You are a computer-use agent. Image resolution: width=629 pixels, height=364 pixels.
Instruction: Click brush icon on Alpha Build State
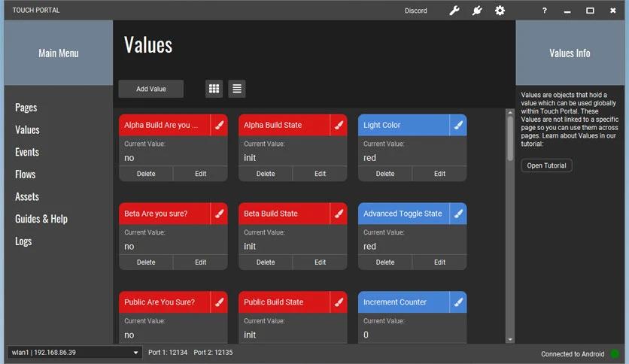(x=339, y=126)
